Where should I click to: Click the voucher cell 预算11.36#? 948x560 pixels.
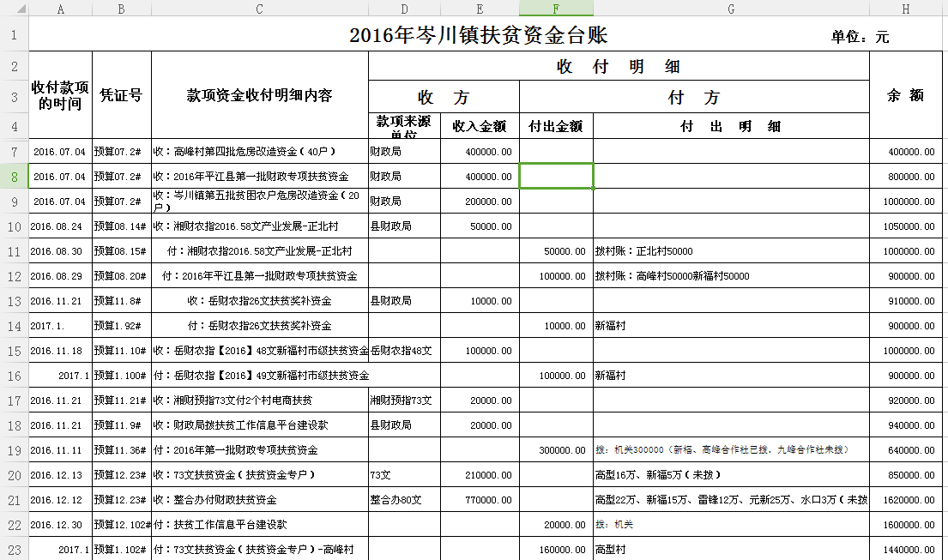pos(121,449)
